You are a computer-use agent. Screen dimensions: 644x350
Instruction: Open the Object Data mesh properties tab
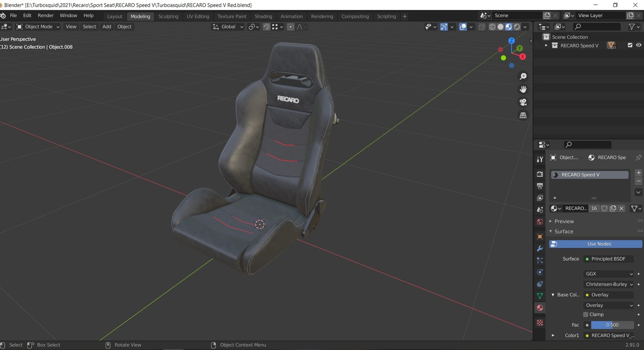540,296
